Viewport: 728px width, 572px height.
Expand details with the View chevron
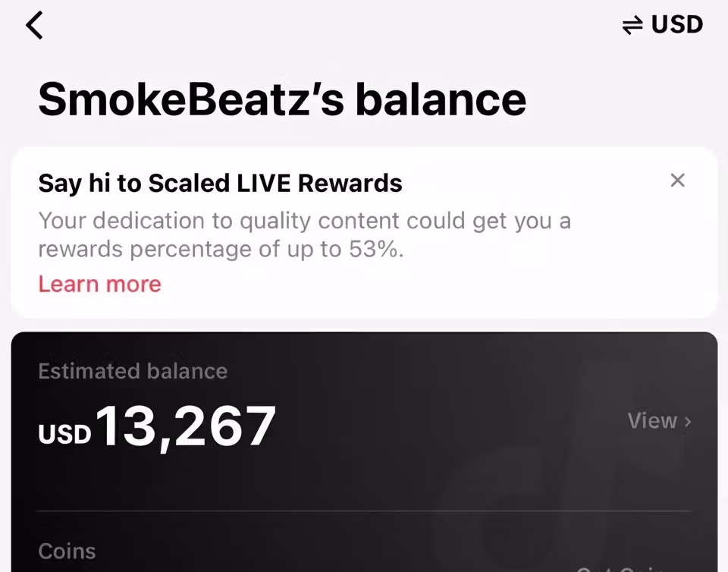click(688, 422)
